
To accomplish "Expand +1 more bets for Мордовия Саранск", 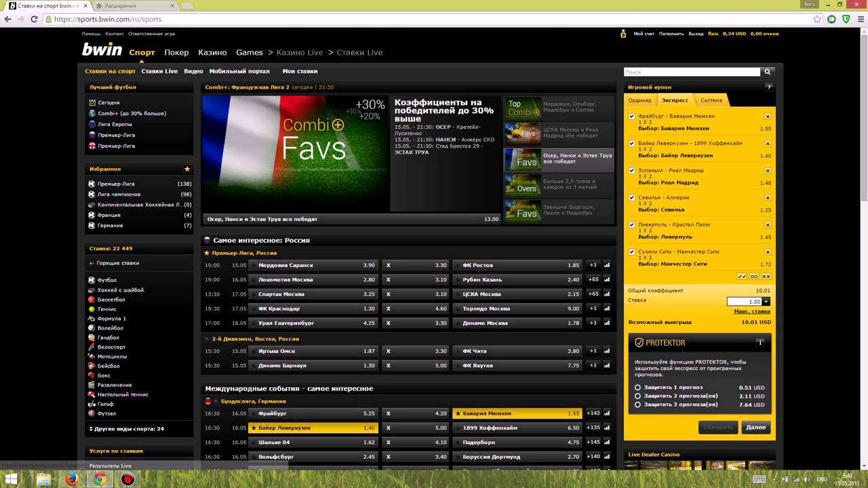I will tap(593, 266).
